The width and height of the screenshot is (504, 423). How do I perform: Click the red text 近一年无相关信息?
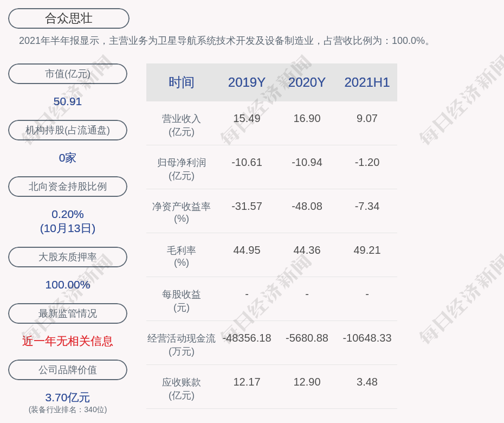click(68, 341)
